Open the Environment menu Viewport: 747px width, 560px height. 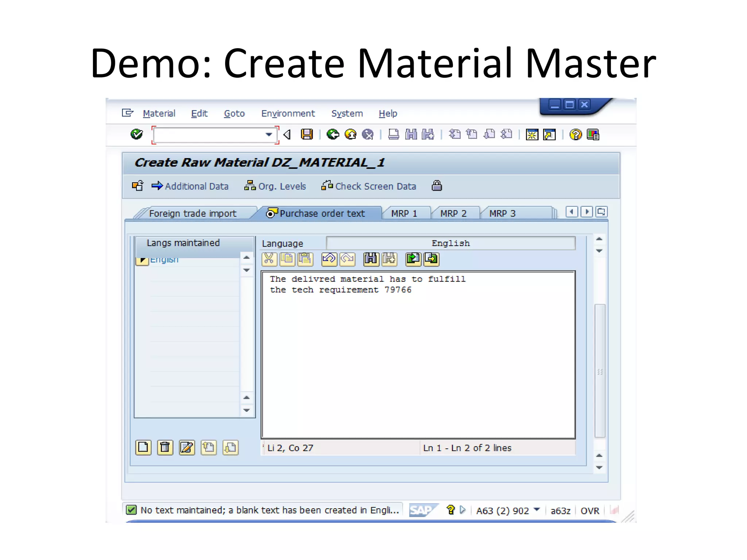288,113
